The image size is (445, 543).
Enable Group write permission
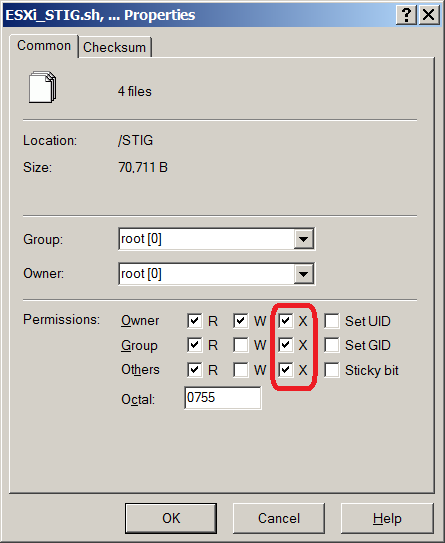[240, 345]
